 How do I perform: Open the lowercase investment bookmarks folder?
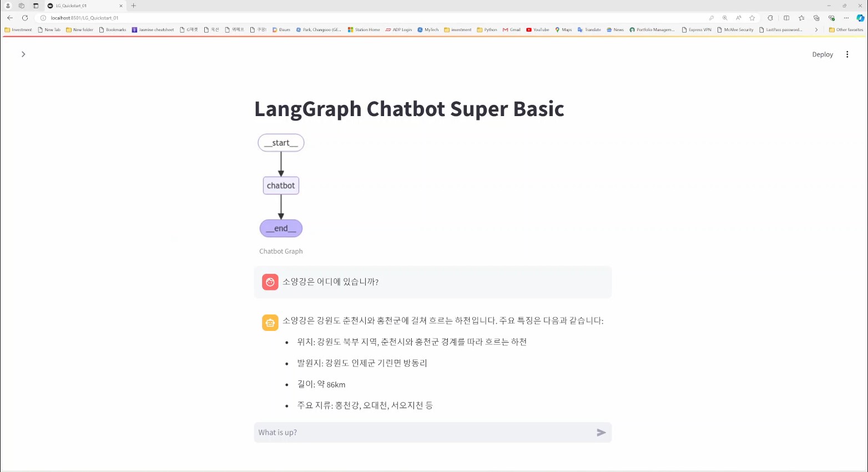pos(458,30)
